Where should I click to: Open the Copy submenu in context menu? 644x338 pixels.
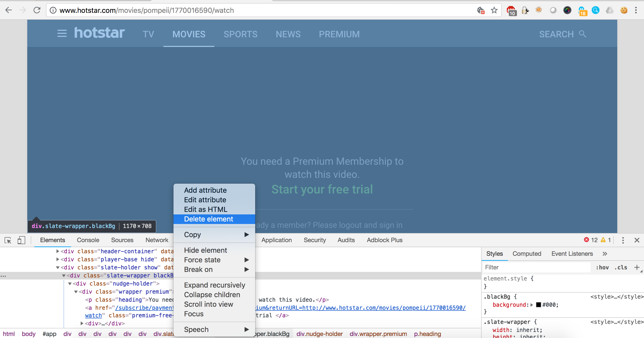click(214, 235)
